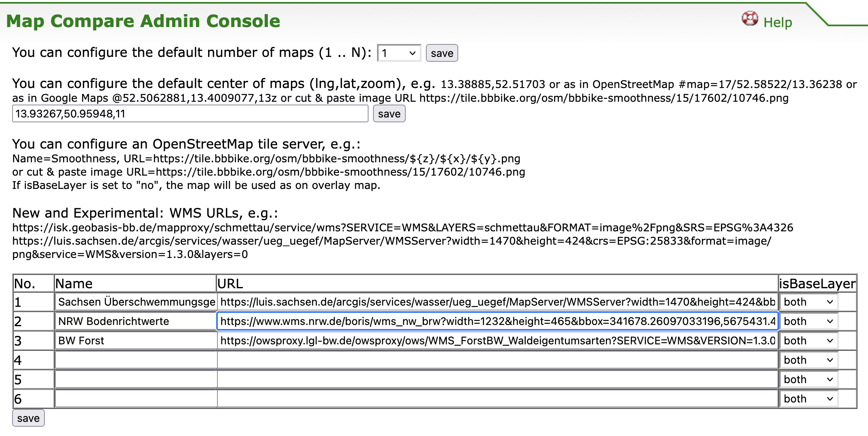Click empty URL field in row 5
Screen dimensions: 868x436
(497, 379)
